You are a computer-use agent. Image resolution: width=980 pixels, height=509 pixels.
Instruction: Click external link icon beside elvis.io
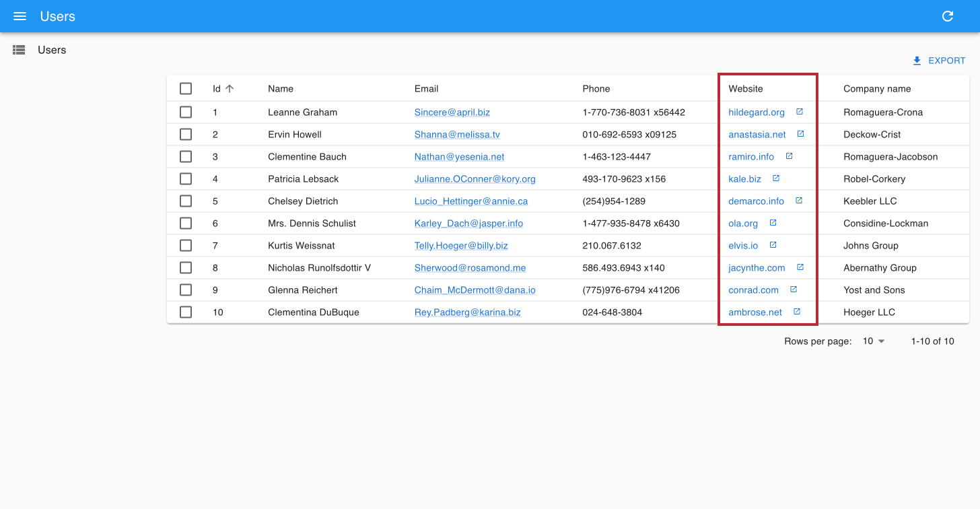(x=773, y=245)
